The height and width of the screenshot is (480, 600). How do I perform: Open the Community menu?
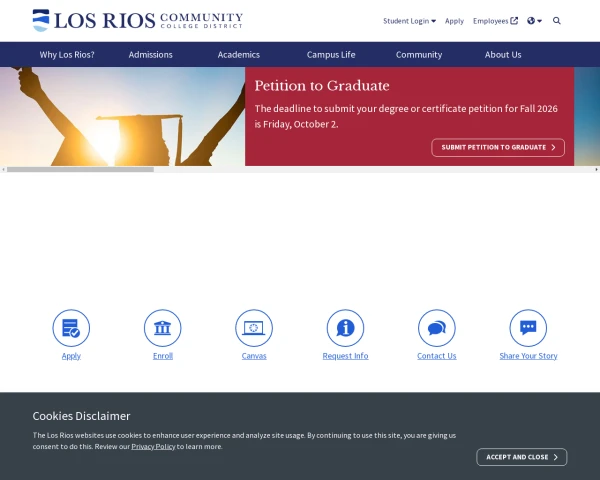419,55
